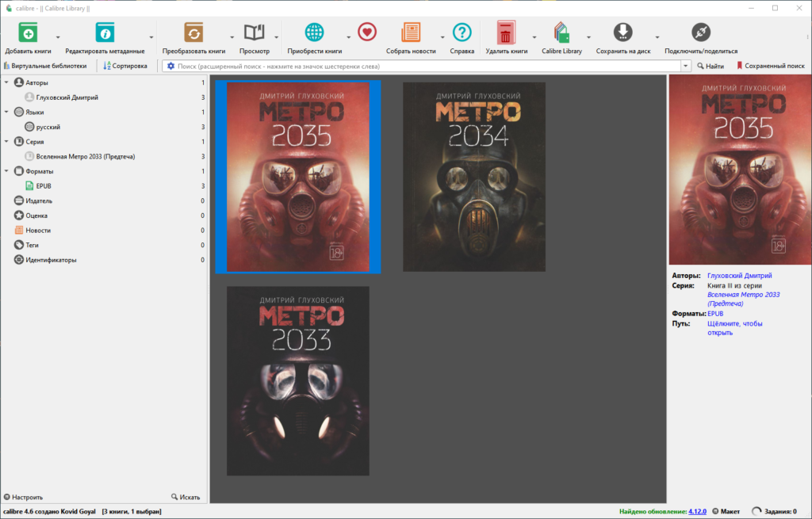Open dropdown arrow next to Добавить книги
Screen dimensions: 812x519
click(58, 37)
